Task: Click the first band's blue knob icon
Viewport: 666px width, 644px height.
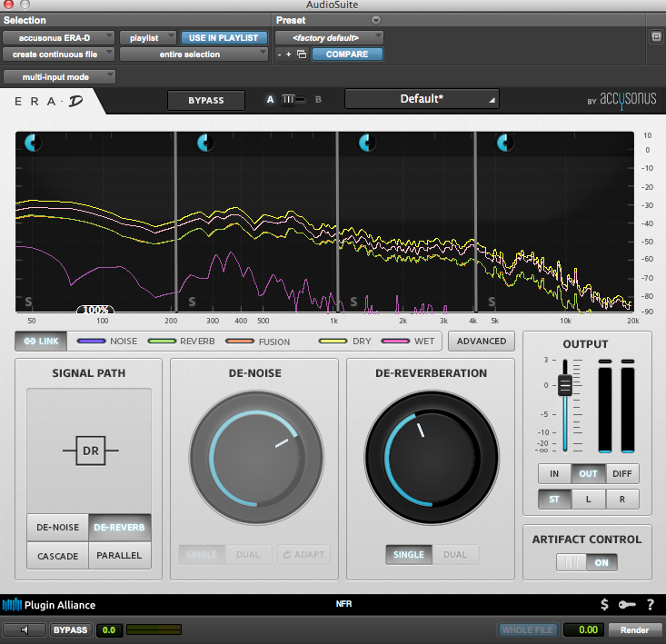Action: point(33,143)
